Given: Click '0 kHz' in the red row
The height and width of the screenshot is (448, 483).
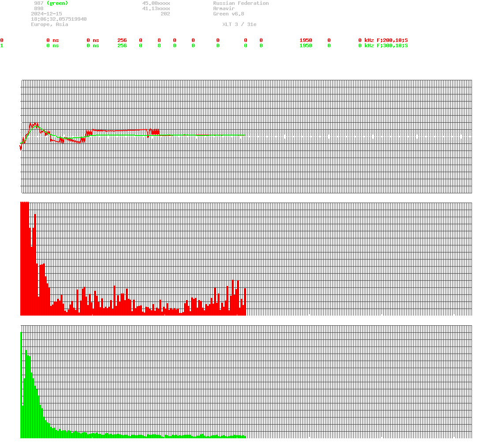Looking at the screenshot, I should pyautogui.click(x=366, y=41).
